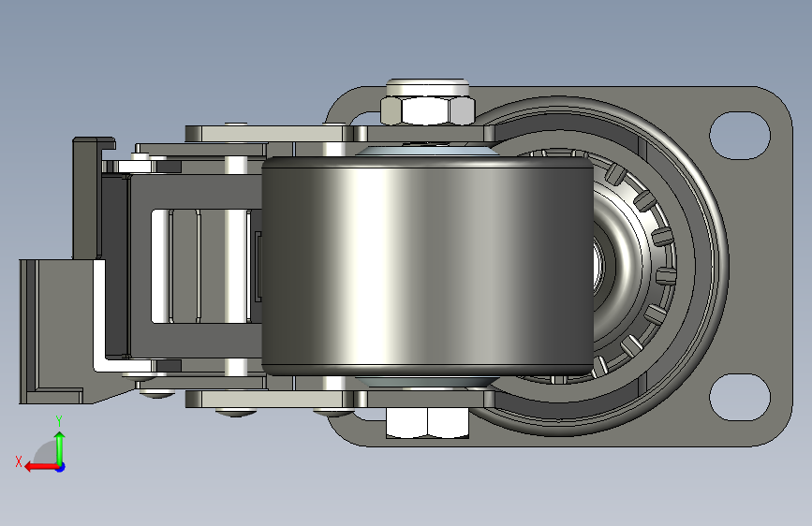
Task: Click the red X axis arrow
Action: pos(41,467)
